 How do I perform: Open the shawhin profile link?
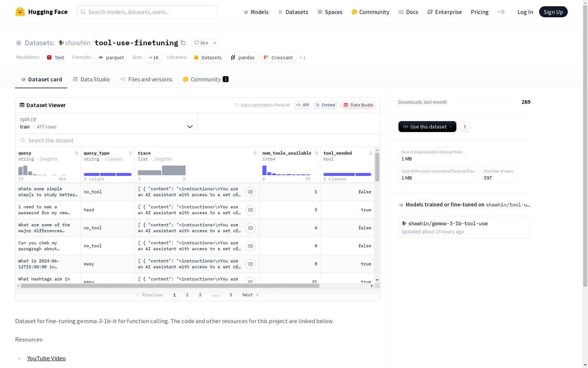tap(78, 43)
